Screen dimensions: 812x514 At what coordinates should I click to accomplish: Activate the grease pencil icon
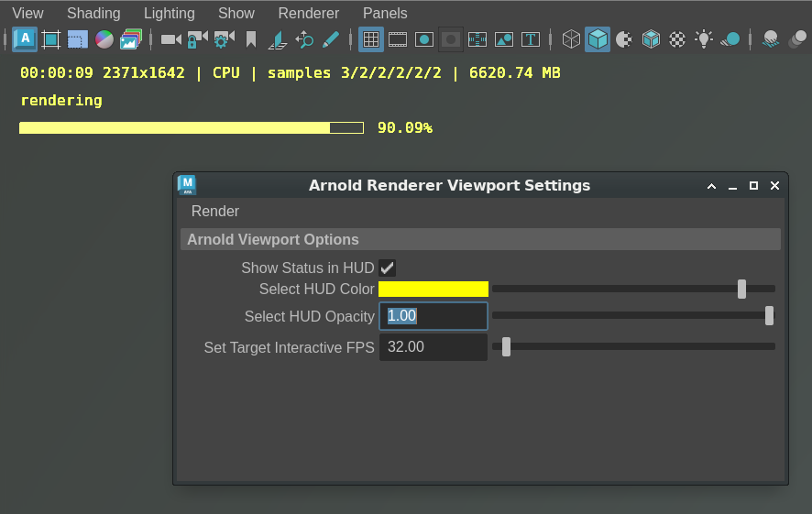(331, 39)
